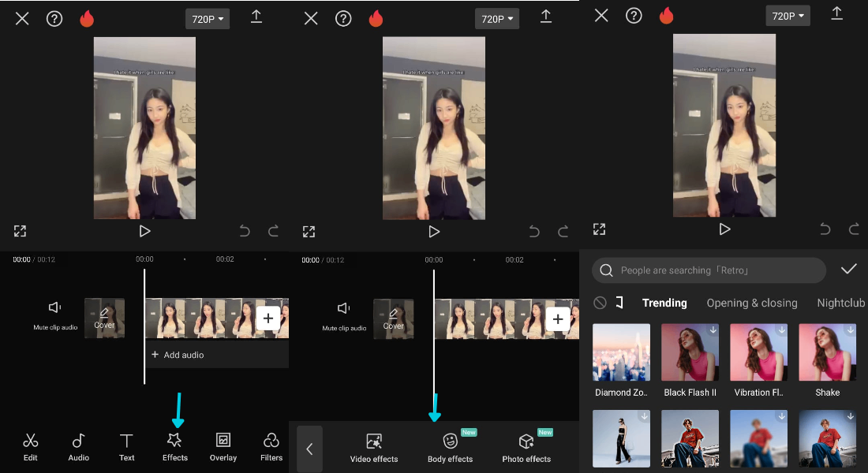Viewport: 868px width, 473px height.
Task: Mute clip audio in left screen
Action: pyautogui.click(x=54, y=316)
